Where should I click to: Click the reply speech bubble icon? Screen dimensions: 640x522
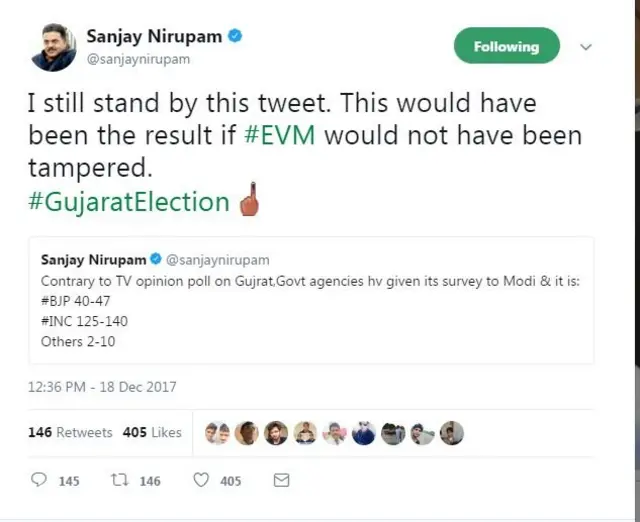[x=39, y=480]
